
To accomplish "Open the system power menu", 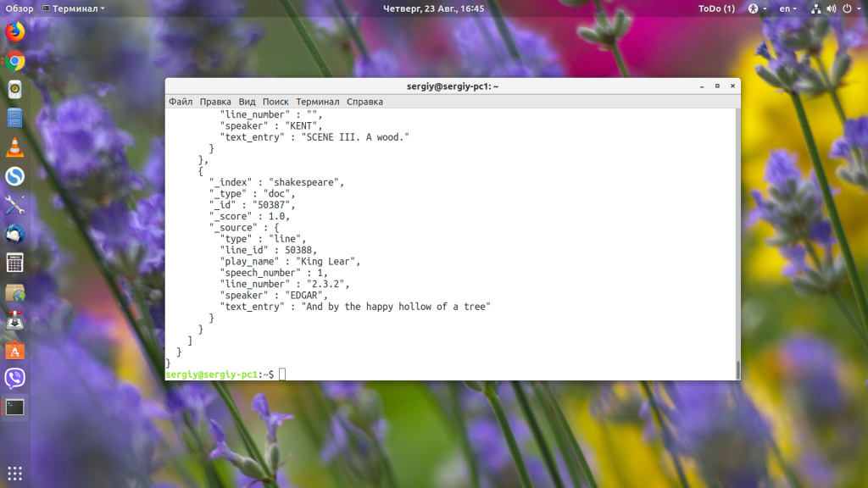I will point(851,8).
